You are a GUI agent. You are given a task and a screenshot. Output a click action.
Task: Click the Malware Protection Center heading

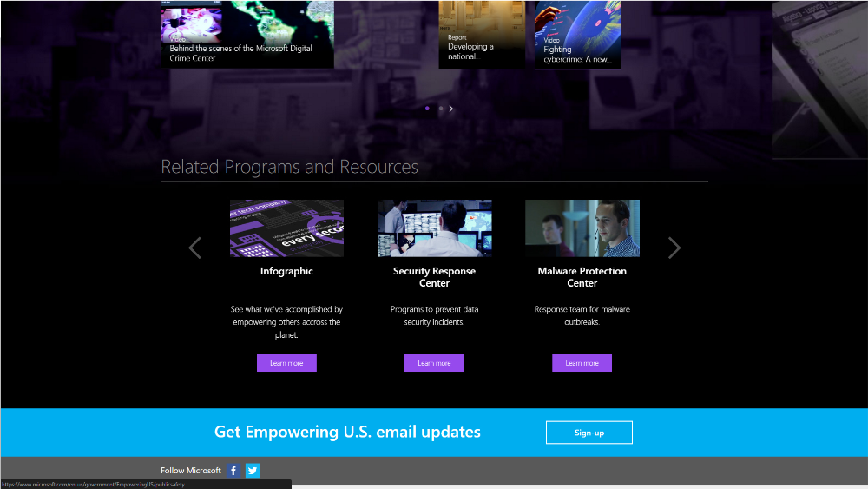[582, 277]
